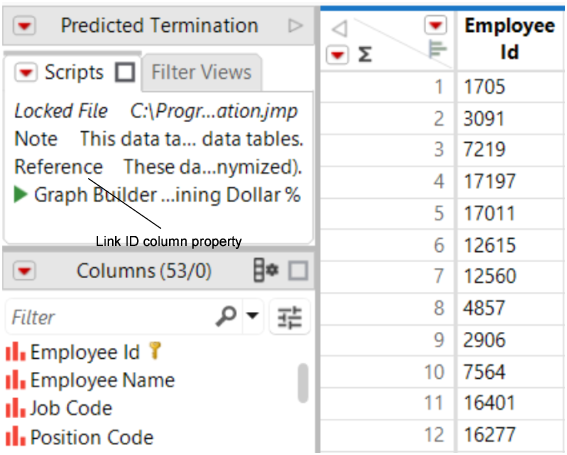Click the column grouping settings icon
The width and height of the screenshot is (567, 455).
pos(266,270)
